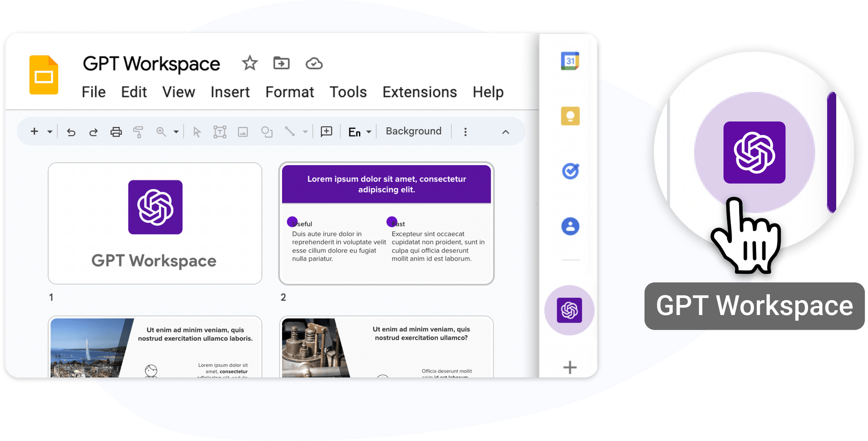Click the Fast heading on slide 2
Image resolution: width=868 pixels, height=441 pixels.
398,224
